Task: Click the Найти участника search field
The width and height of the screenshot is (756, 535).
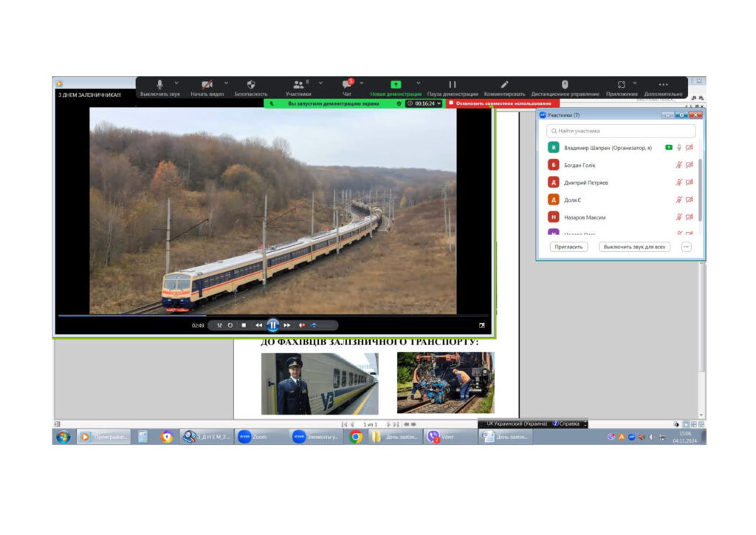Action: 621,131
